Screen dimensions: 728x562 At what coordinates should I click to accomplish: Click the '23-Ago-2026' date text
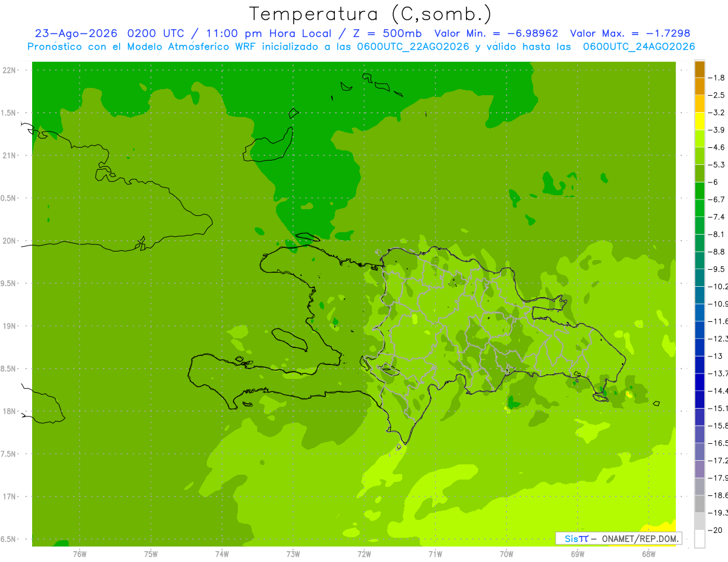(x=76, y=33)
